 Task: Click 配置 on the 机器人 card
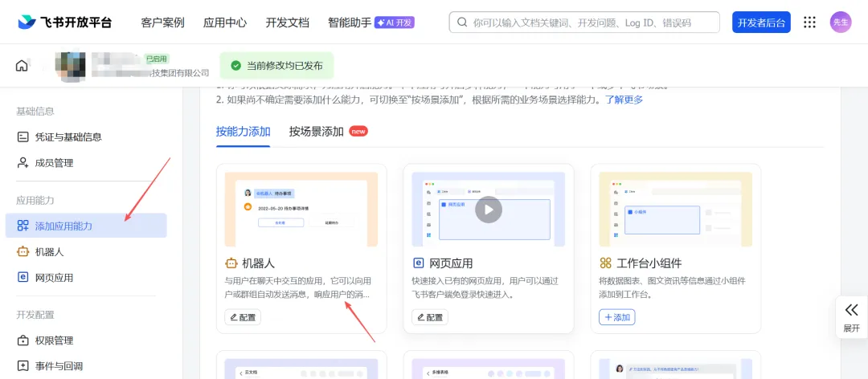pos(243,317)
